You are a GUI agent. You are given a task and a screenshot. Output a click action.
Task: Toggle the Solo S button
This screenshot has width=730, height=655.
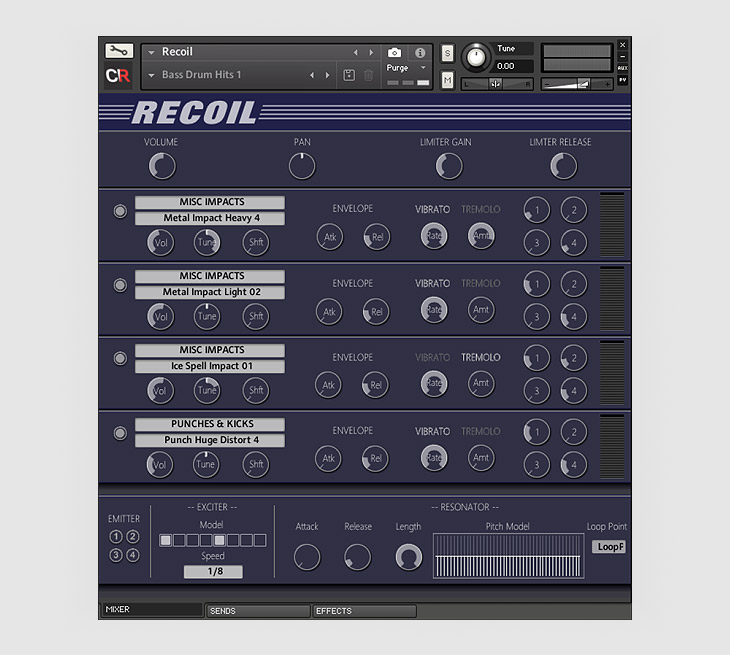pos(447,53)
